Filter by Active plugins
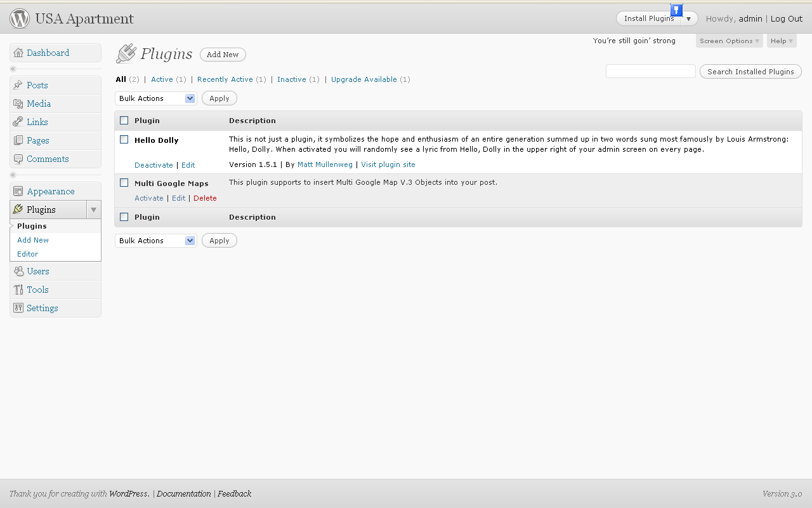This screenshot has height=508, width=812. 162,79
